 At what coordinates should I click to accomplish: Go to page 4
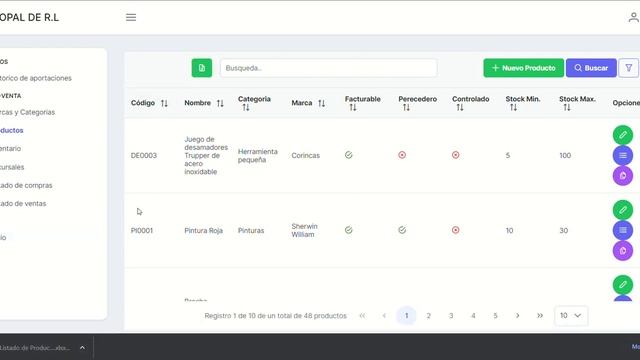[x=473, y=316]
